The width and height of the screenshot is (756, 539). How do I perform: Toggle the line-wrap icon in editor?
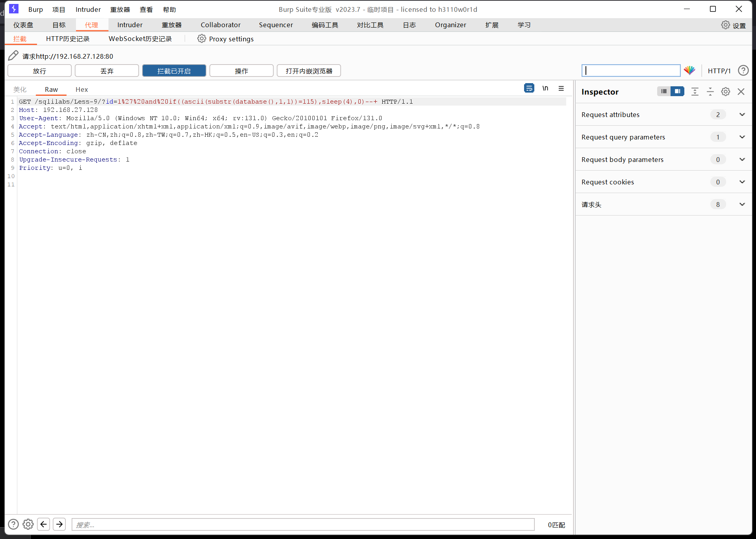click(529, 88)
